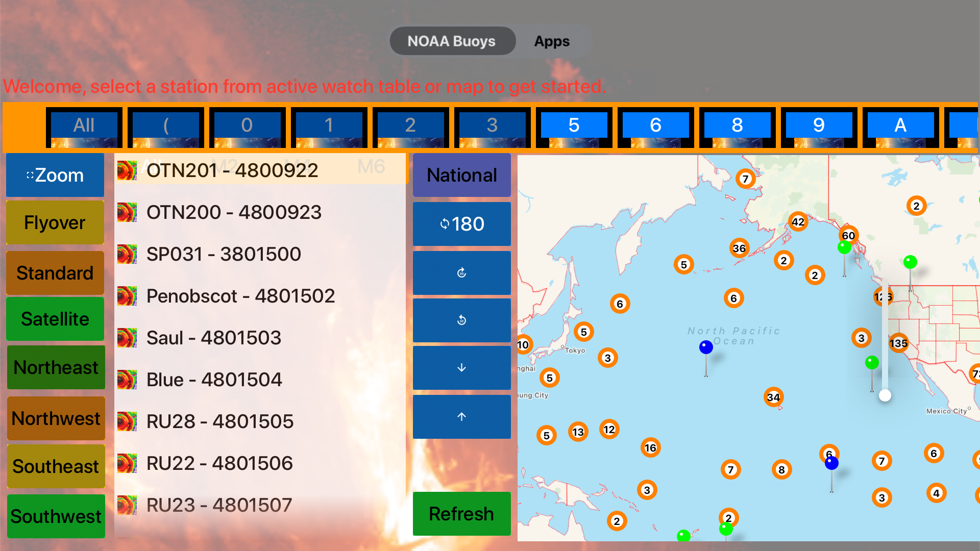
Task: Open the 7 cluster over Alaska
Action: 745,179
